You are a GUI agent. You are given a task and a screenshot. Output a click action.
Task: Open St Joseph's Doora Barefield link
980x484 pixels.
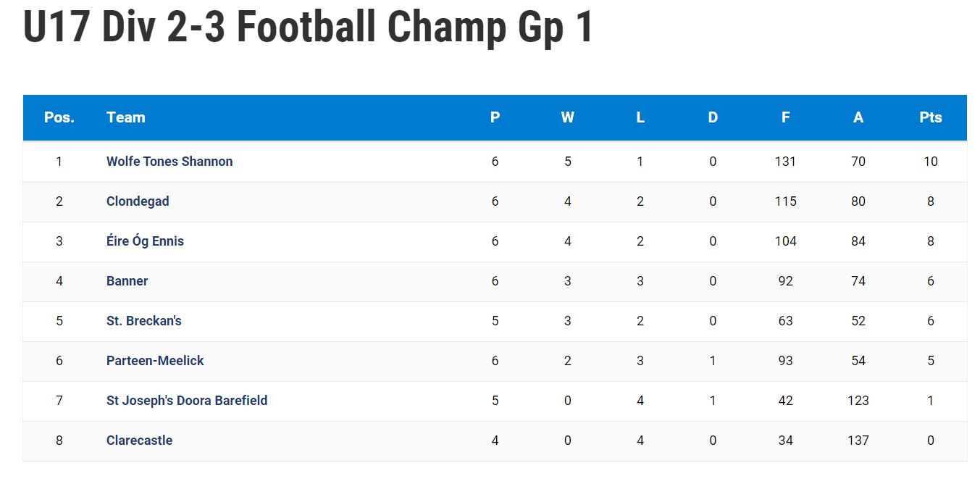(187, 401)
